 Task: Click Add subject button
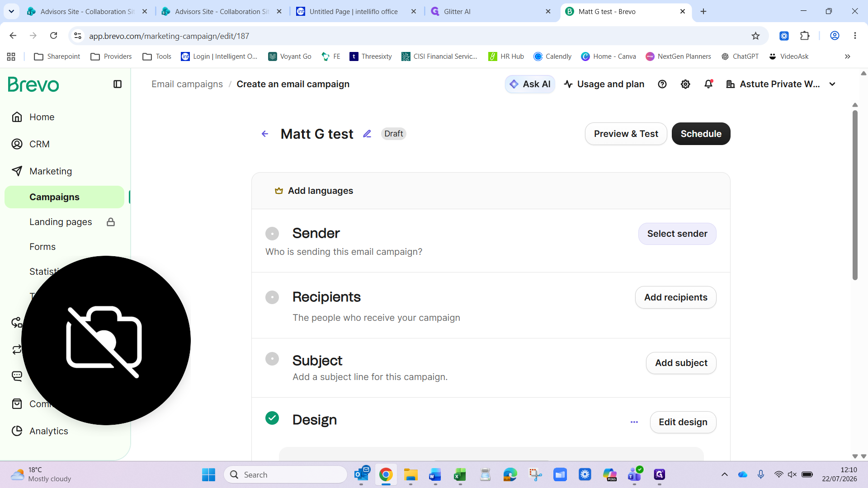[x=681, y=363]
